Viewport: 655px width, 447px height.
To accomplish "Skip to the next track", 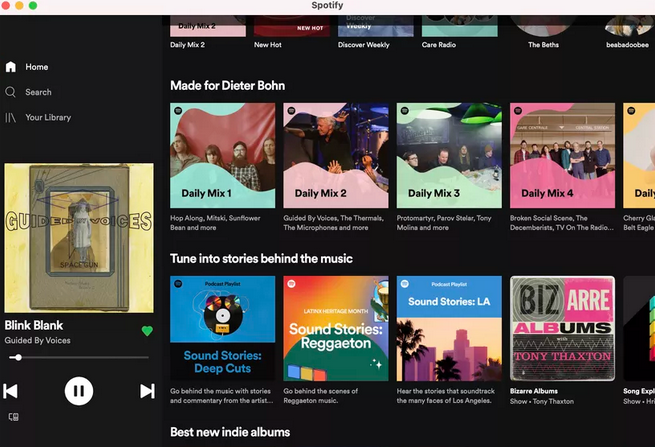I will click(147, 391).
